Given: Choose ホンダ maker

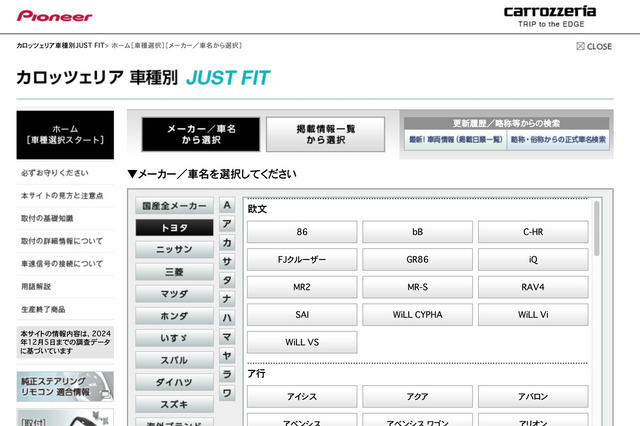Looking at the screenshot, I should tap(174, 316).
